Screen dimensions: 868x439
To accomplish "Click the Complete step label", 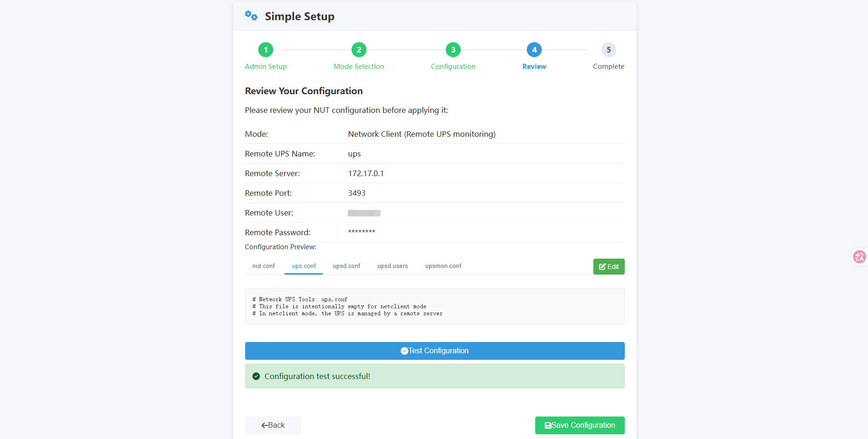I will point(609,67).
